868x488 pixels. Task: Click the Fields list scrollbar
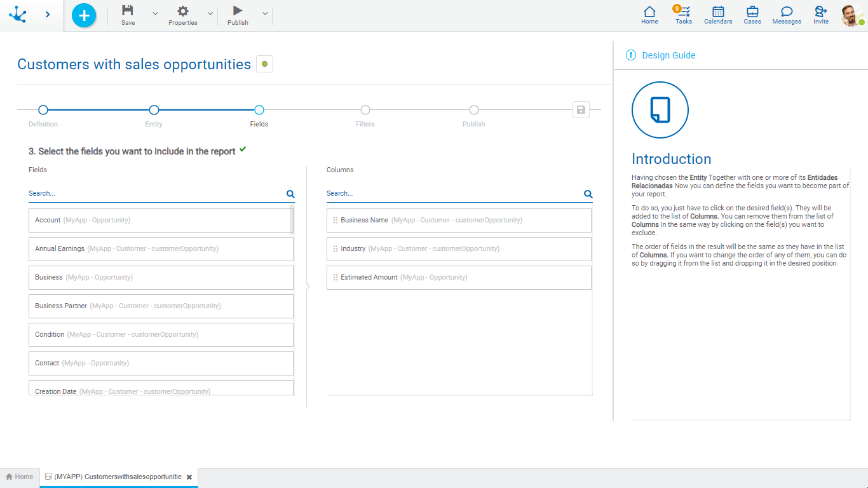pyautogui.click(x=292, y=219)
